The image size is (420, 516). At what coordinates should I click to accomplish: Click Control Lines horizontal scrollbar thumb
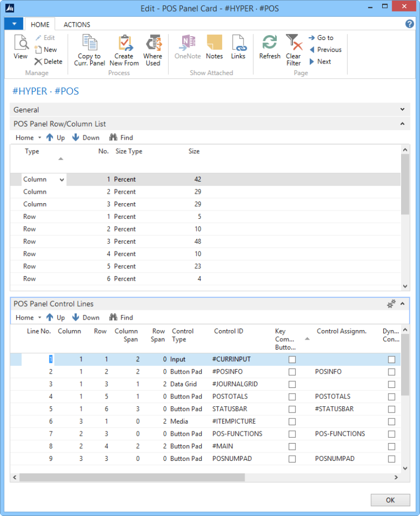click(x=132, y=477)
